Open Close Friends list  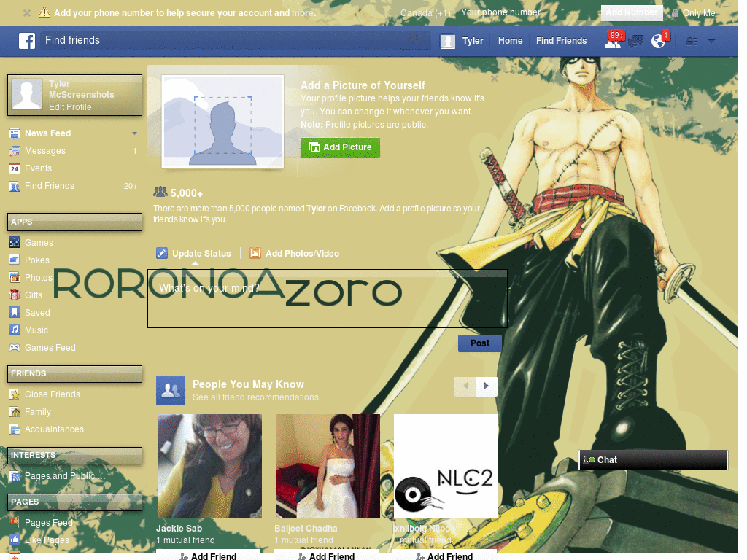tap(52, 394)
